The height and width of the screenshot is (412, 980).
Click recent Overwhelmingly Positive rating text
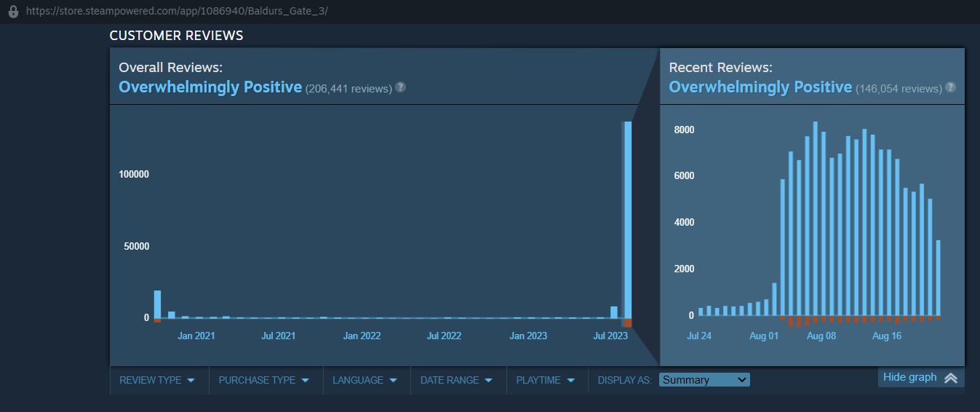point(760,87)
